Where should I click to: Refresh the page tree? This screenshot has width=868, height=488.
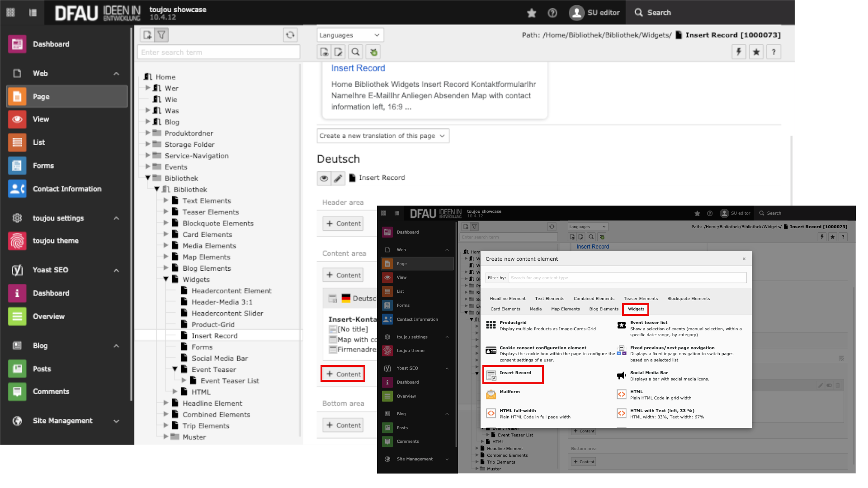[x=290, y=35]
